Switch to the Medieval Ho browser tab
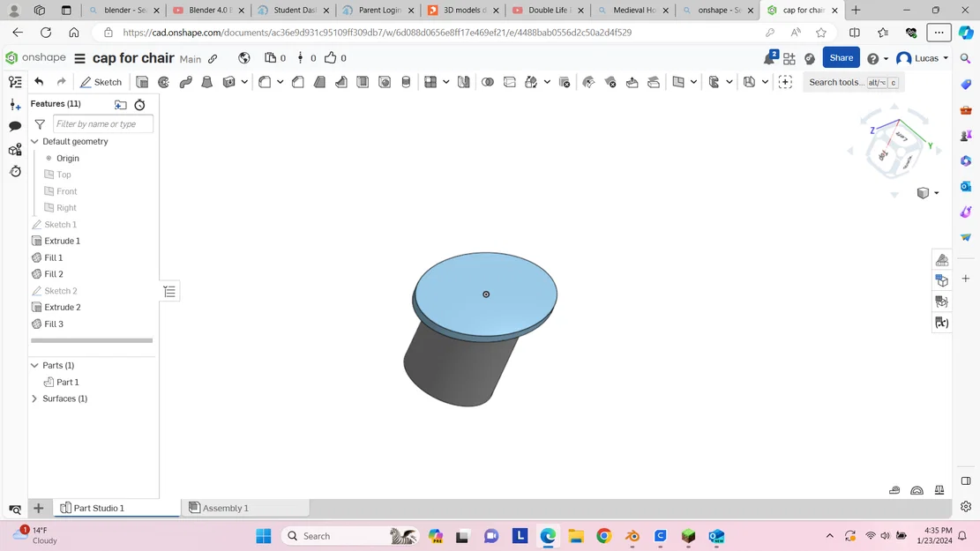The width and height of the screenshot is (980, 551). [632, 10]
